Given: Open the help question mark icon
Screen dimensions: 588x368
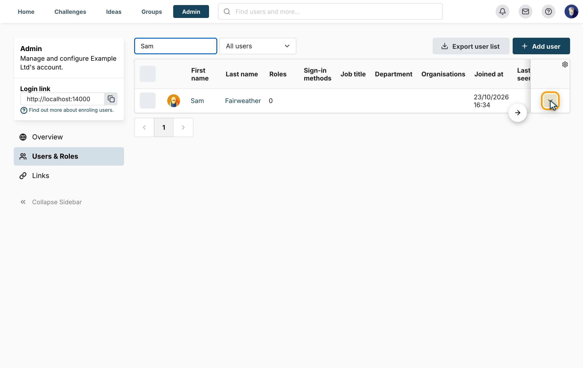Looking at the screenshot, I should tap(548, 11).
